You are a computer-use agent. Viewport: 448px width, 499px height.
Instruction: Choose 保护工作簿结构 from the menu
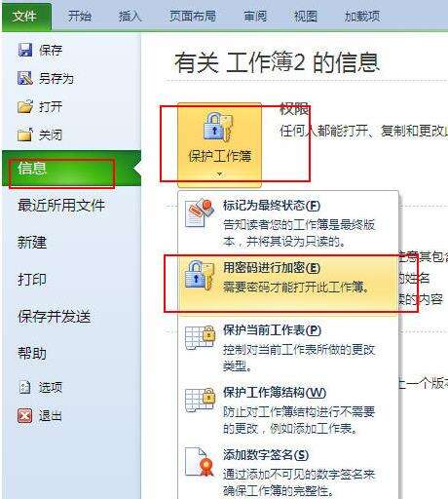pos(288,410)
